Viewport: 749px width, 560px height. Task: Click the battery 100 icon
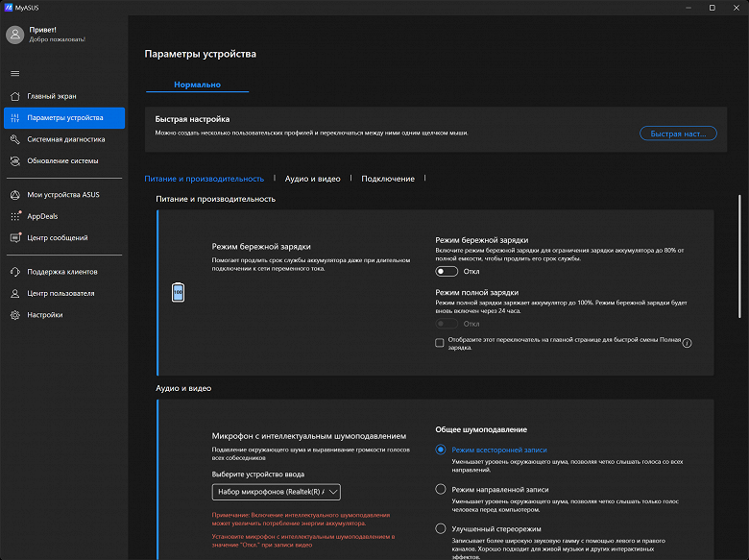pyautogui.click(x=179, y=292)
